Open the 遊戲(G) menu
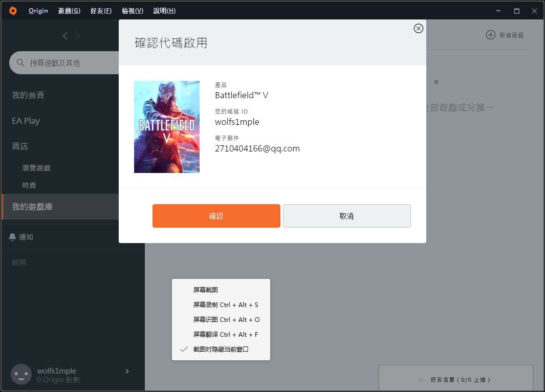This screenshot has height=392, width=545. [69, 11]
